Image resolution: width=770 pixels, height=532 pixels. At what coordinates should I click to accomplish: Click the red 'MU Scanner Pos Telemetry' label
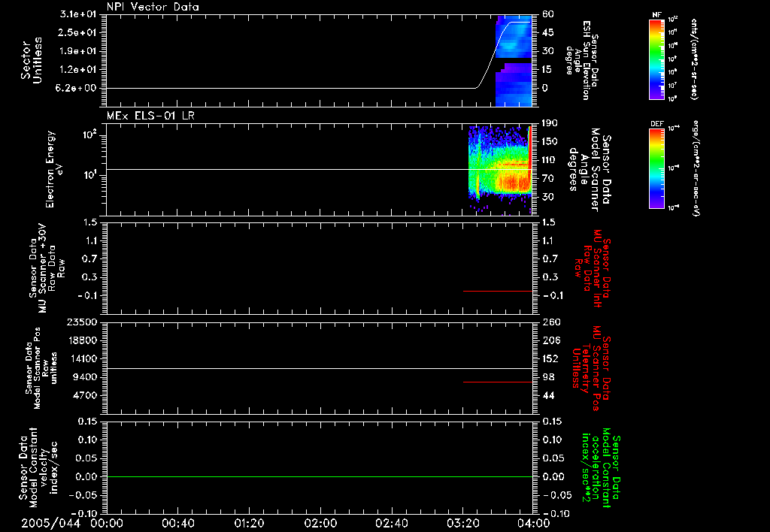pos(591,368)
